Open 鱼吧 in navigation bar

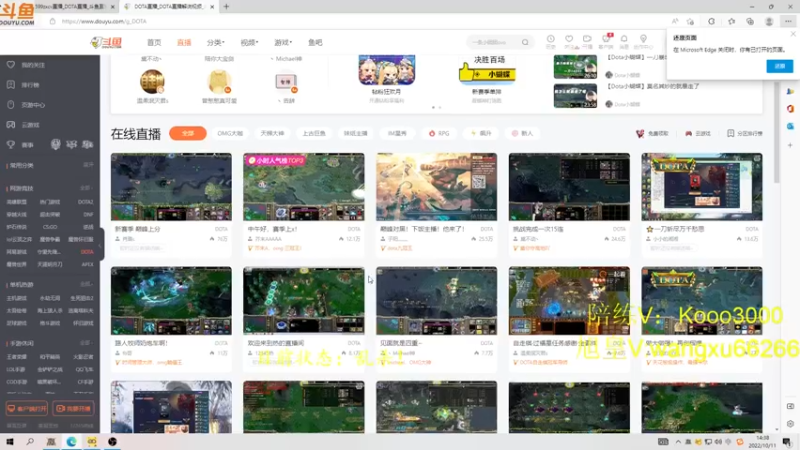[x=315, y=42]
